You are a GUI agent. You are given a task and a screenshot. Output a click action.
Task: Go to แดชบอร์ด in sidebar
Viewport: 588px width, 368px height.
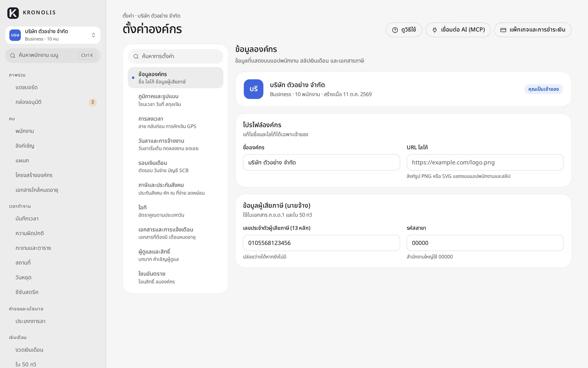pos(53,87)
